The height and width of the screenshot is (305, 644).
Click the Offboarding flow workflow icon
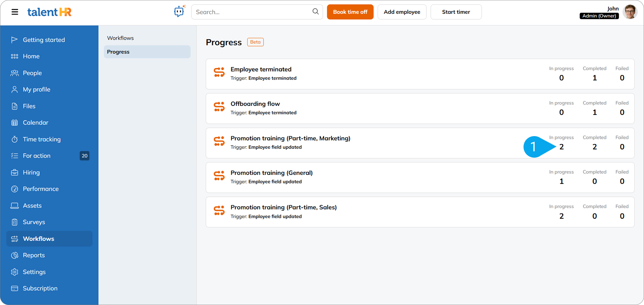tap(219, 107)
